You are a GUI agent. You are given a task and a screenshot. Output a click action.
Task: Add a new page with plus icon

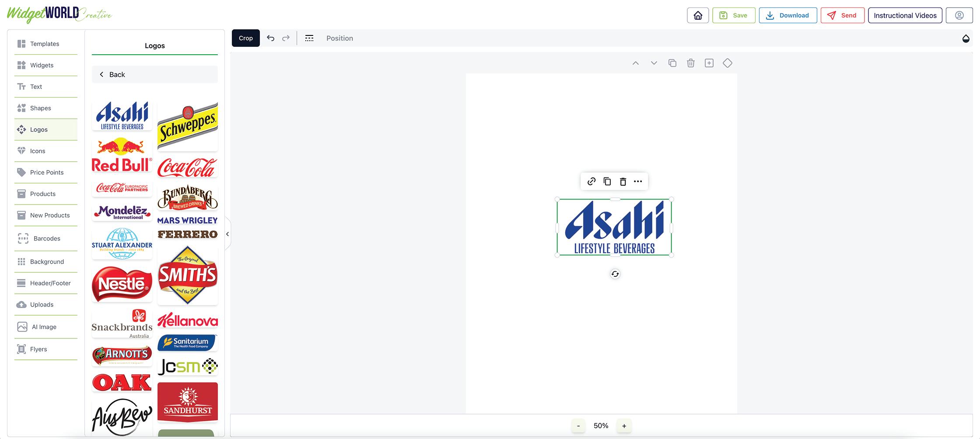point(709,63)
